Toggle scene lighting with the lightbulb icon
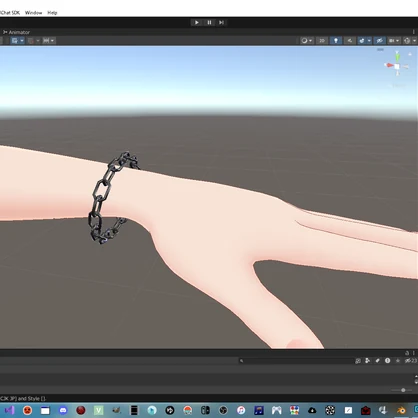The image size is (418, 418). (x=336, y=41)
